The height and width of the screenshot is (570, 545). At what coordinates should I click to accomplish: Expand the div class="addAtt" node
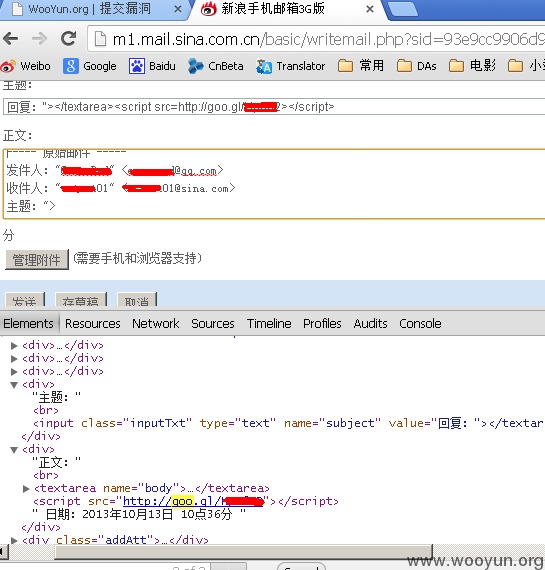click(14, 540)
